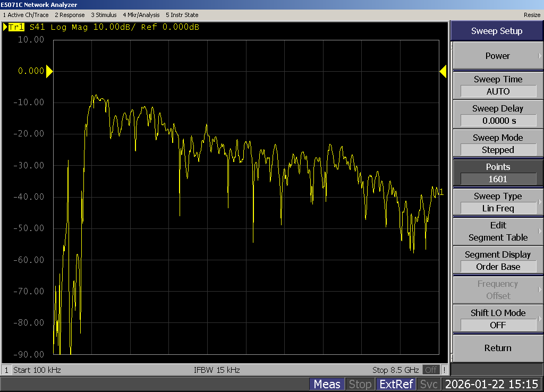Toggle Shift LO Mode OFF softkey
Image resolution: width=544 pixels, height=392 pixels.
click(497, 319)
